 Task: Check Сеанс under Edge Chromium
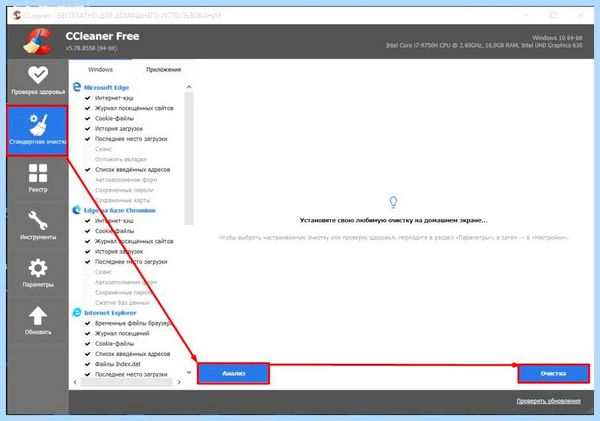(88, 272)
